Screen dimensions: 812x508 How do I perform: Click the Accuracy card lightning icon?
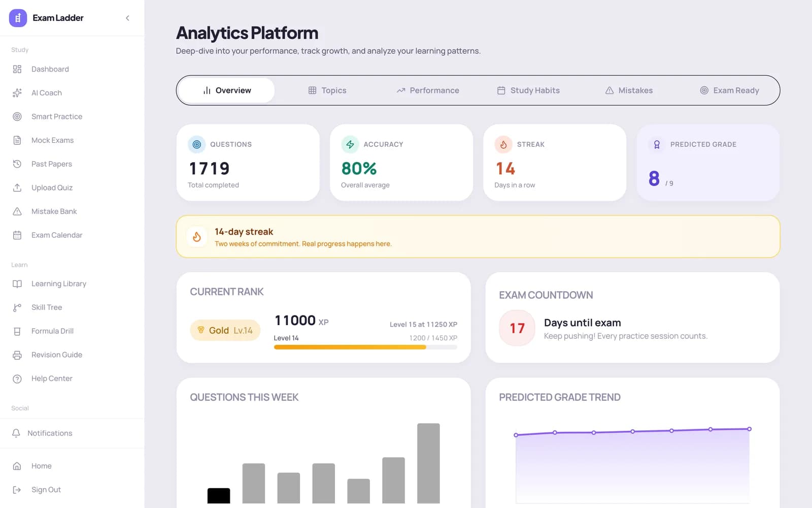coord(350,144)
